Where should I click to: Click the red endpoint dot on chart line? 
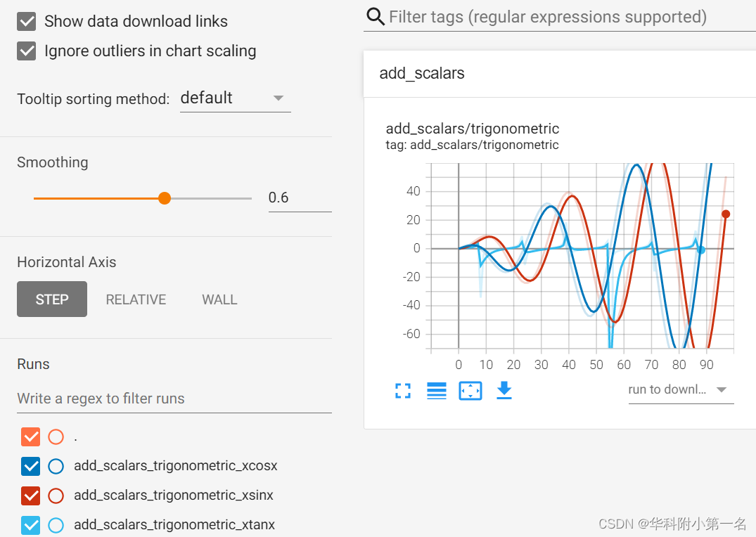725,213
